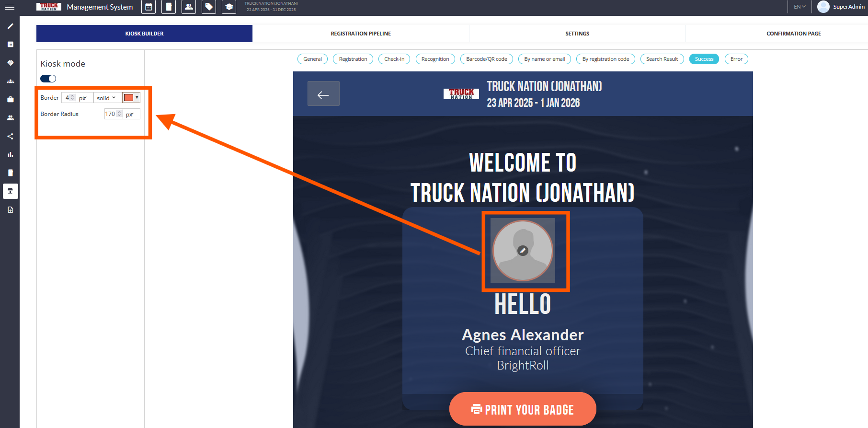Click the pencil edit icon on avatar
The width and height of the screenshot is (868, 428).
(523, 251)
